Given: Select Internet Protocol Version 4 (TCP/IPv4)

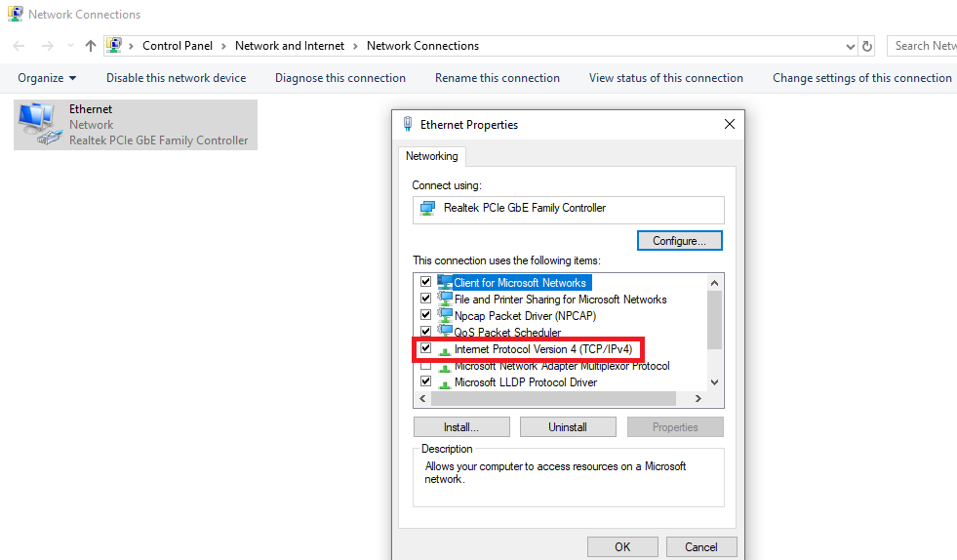Looking at the screenshot, I should [x=543, y=349].
